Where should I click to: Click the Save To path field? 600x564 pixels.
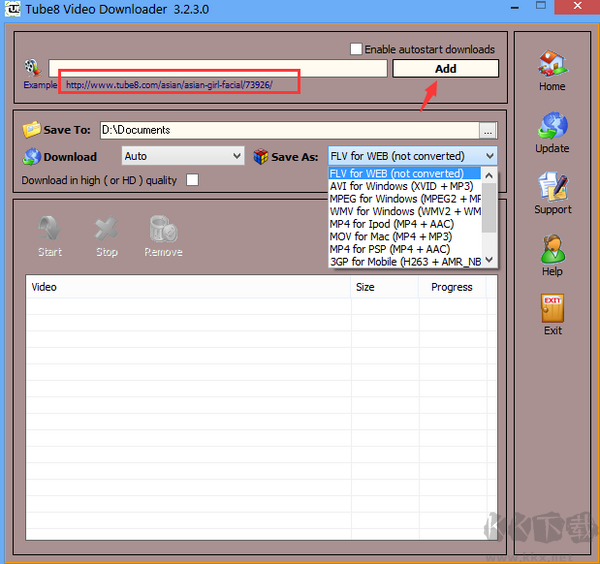tap(290, 130)
